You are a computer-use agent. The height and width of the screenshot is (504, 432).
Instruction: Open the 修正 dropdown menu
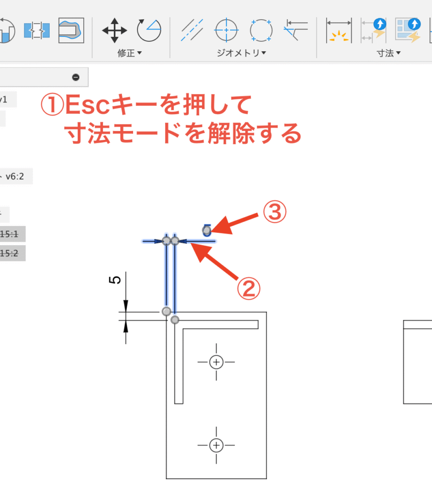[129, 53]
